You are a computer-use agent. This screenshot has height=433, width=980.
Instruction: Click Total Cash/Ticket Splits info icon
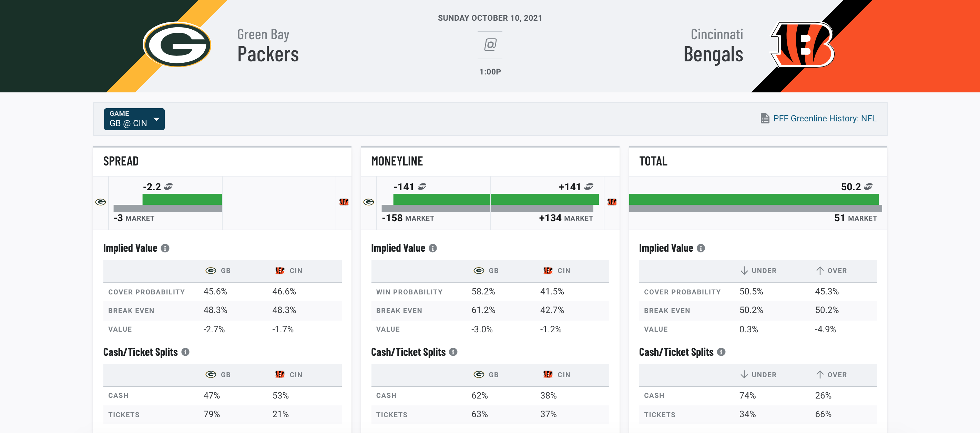point(721,352)
